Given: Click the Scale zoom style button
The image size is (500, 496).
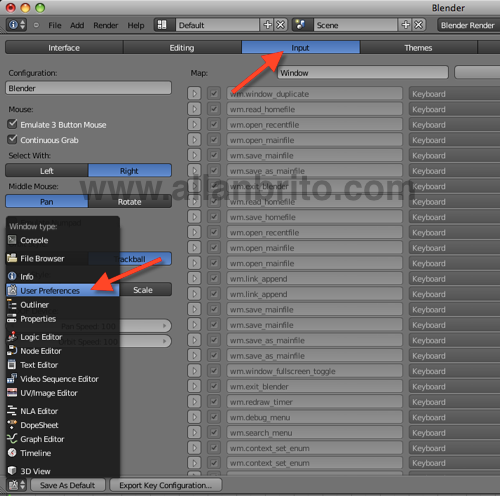Looking at the screenshot, I should (x=145, y=290).
